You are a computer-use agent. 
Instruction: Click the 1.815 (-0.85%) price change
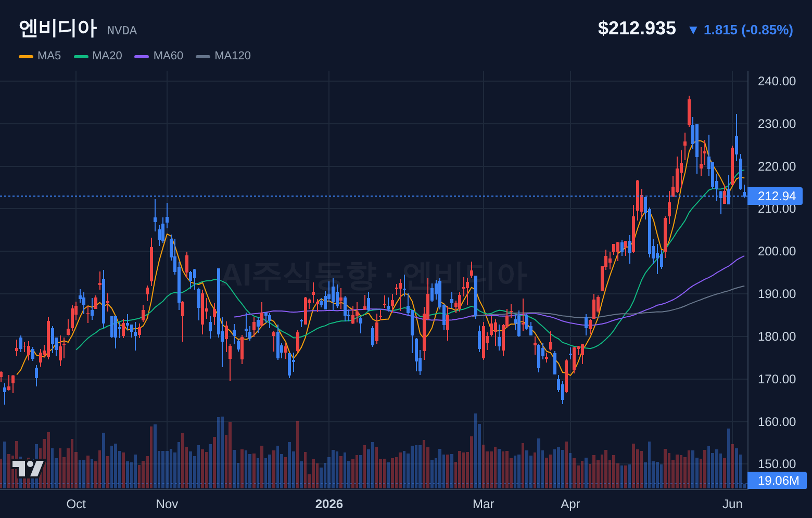coord(748,30)
